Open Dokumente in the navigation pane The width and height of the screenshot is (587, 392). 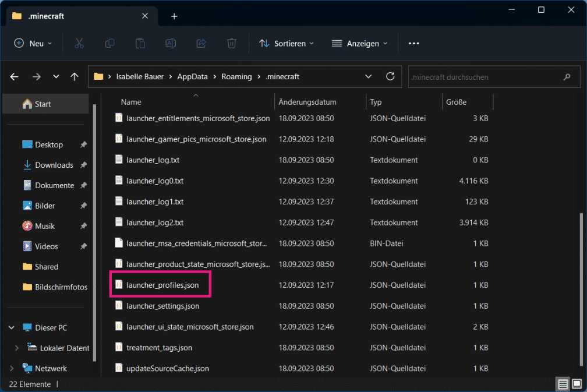(54, 185)
